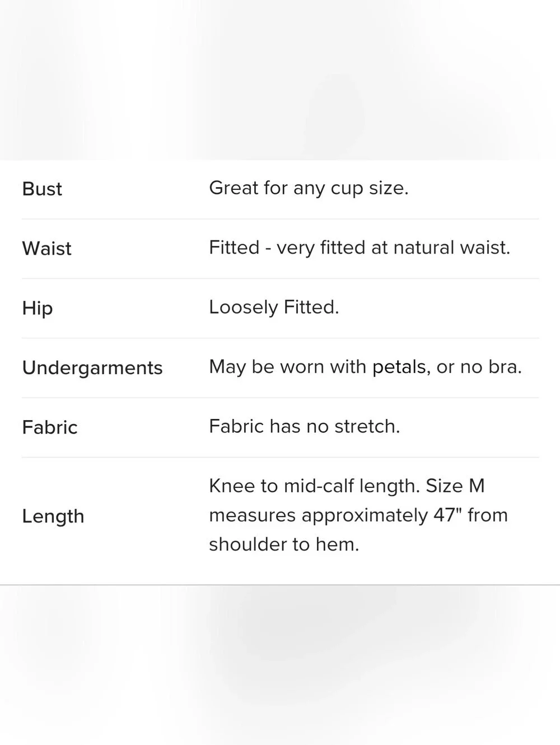Click 'Knee to mid-calf length.' sentence
The image size is (560, 745).
(x=314, y=486)
